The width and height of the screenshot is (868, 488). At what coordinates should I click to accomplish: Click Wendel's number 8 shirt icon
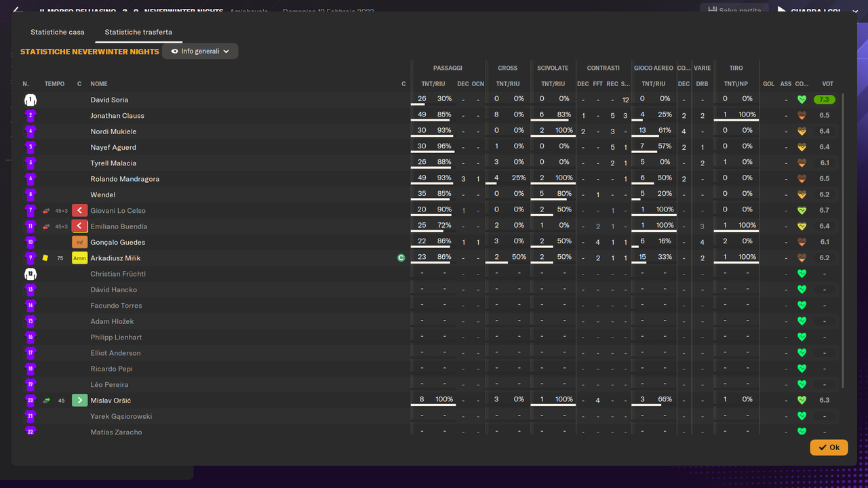coord(31,195)
